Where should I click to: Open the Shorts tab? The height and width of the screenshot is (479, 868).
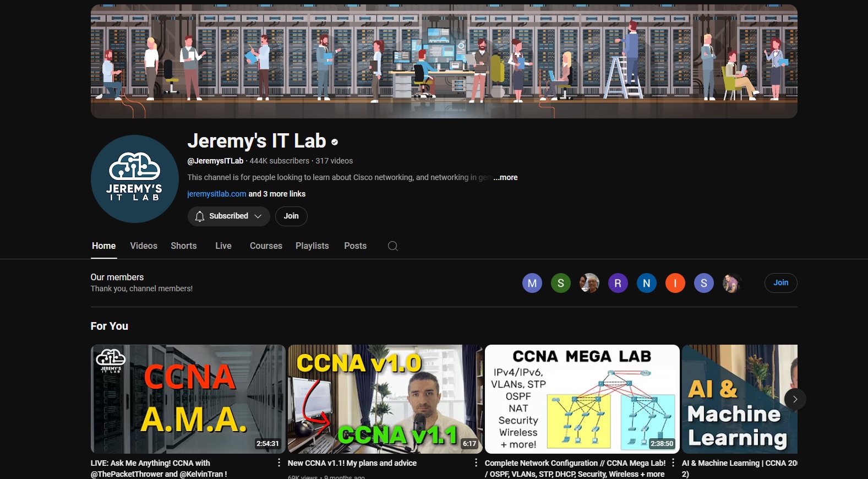[184, 246]
